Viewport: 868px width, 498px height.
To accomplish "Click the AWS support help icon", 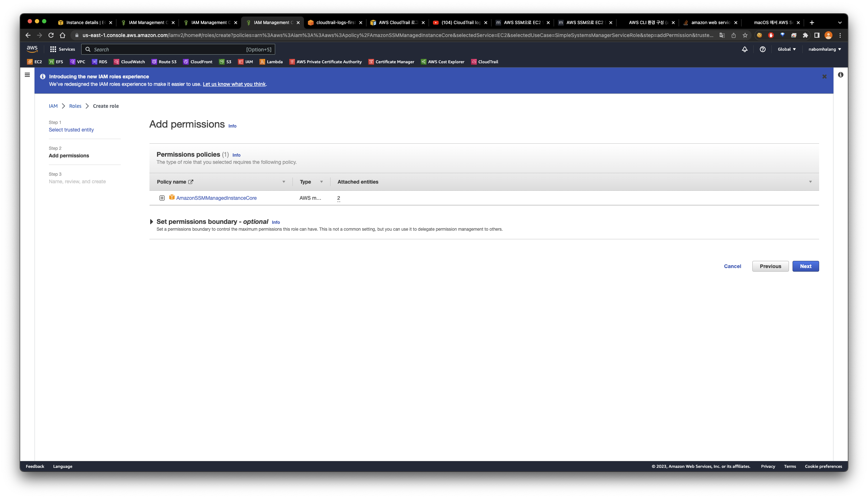I will [x=762, y=49].
